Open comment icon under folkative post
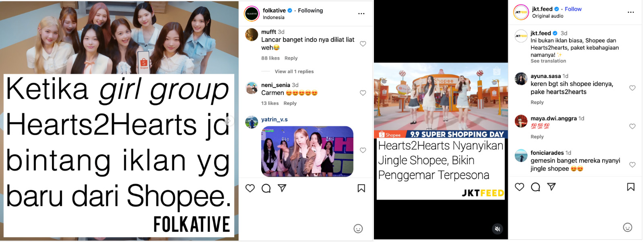 coord(266,188)
